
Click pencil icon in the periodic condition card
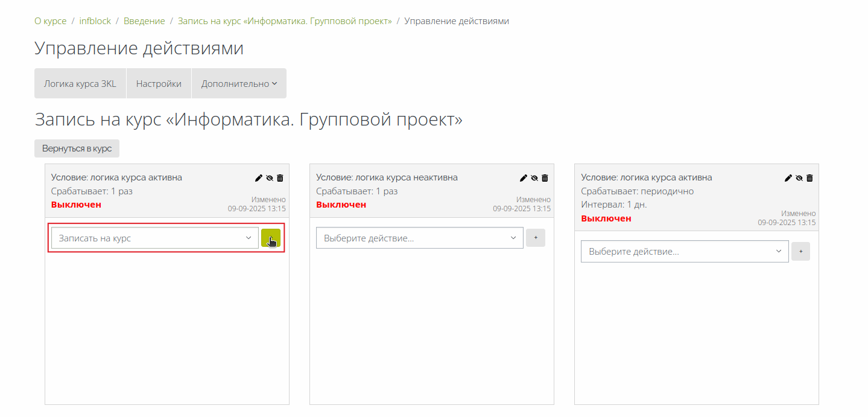[788, 178]
